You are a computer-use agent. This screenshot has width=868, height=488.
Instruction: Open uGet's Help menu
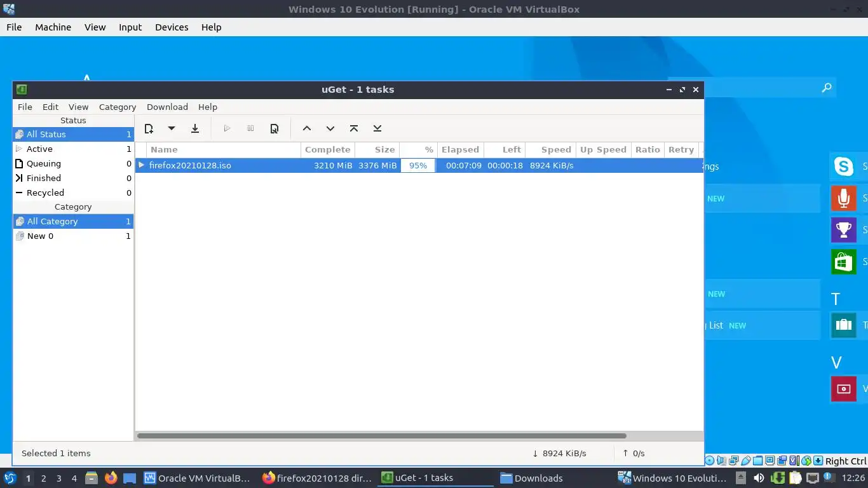[208, 107]
